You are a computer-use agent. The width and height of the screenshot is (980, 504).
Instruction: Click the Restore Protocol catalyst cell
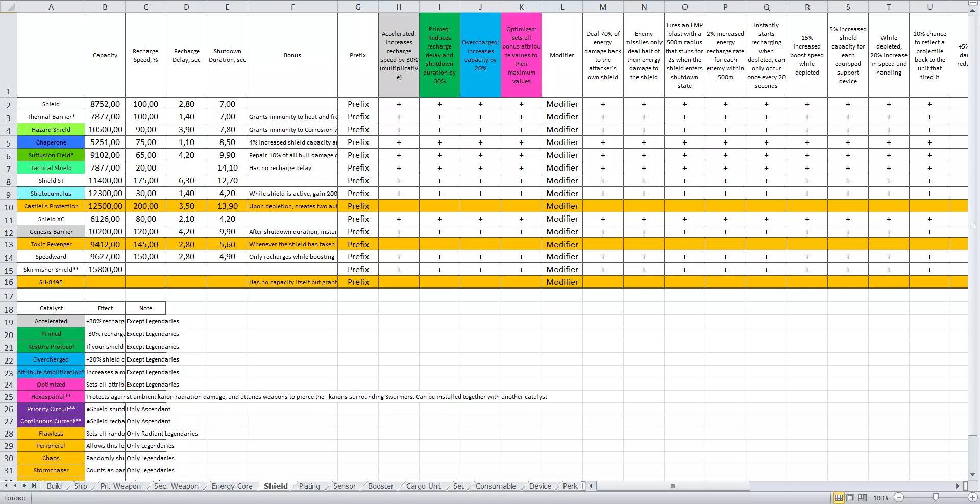tap(51, 347)
